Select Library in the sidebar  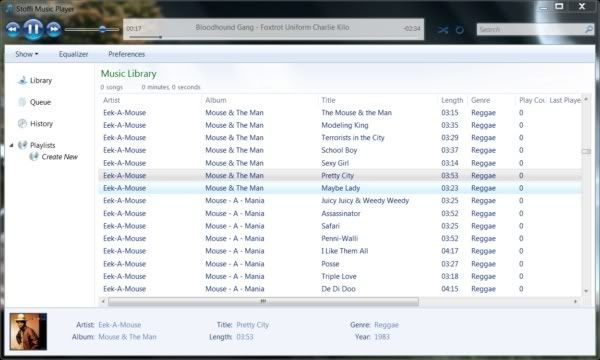tap(41, 80)
